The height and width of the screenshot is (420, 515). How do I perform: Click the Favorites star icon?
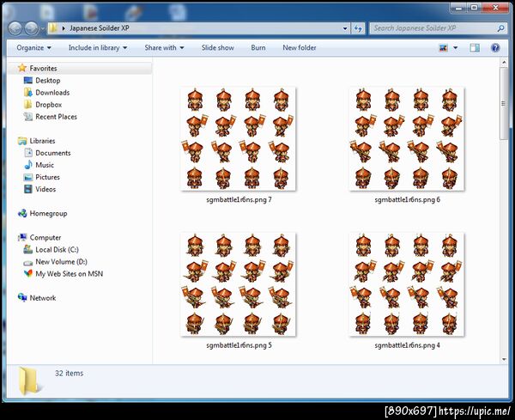coord(22,68)
